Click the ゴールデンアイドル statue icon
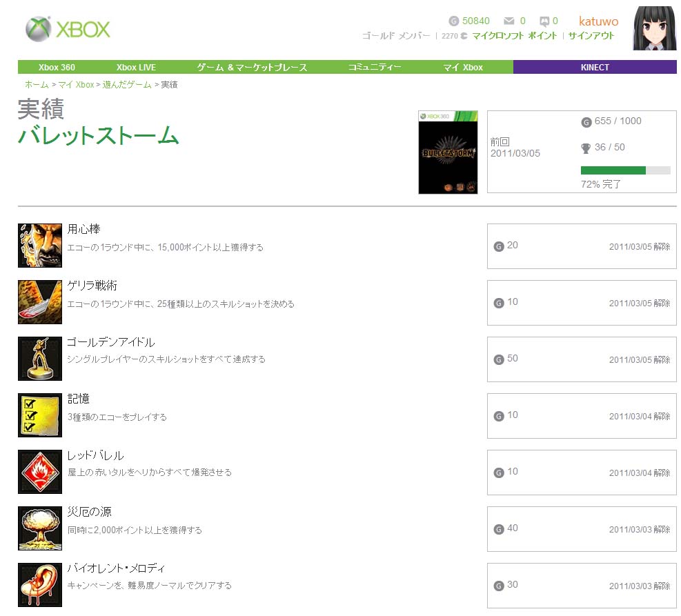681x616 pixels. pyautogui.click(x=40, y=359)
